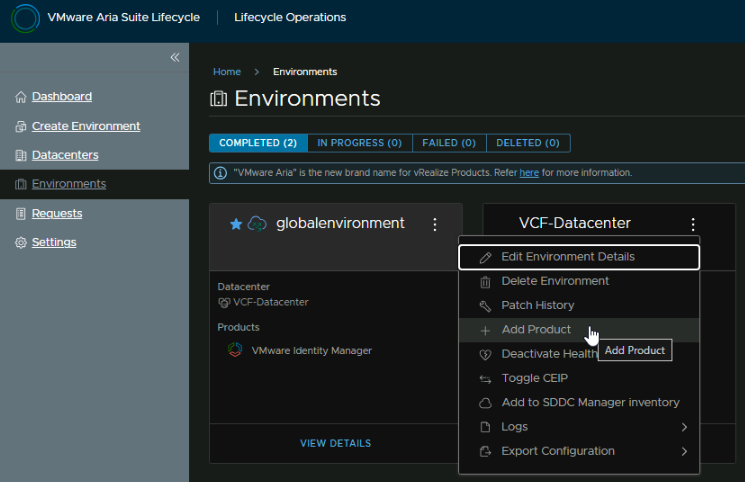Image resolution: width=745 pixels, height=482 pixels.
Task: Click the Environments page title icon
Action: pos(219,99)
